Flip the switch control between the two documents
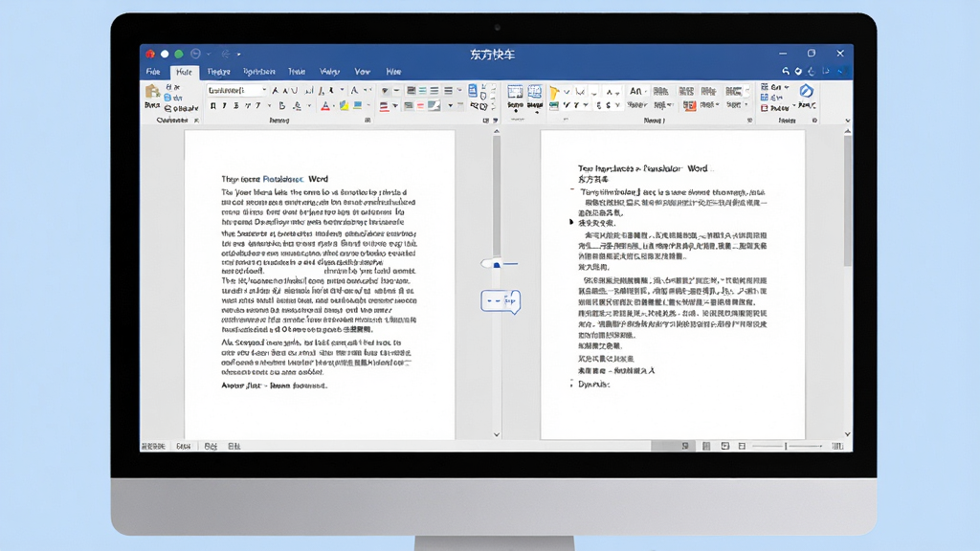Viewport: 980px width, 551px height. click(499, 264)
